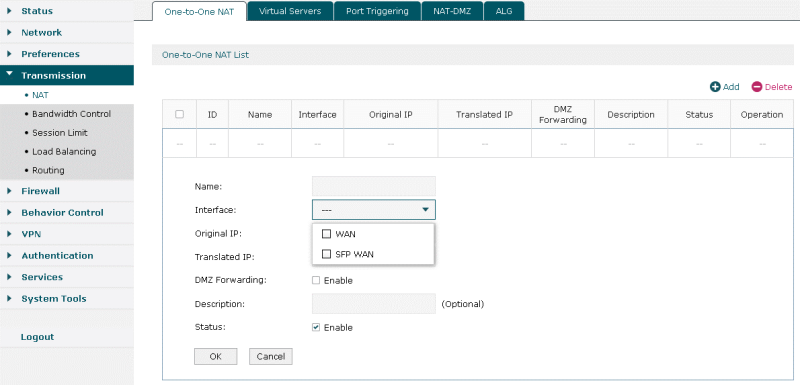Expand the Authentication menu arrow
The image size is (800, 385).
click(x=9, y=255)
